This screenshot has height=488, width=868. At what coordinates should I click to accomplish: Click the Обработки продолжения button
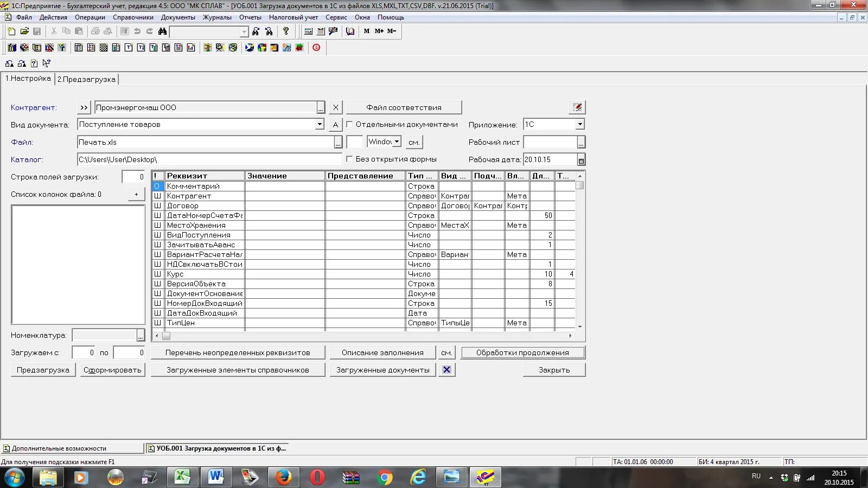[523, 352]
